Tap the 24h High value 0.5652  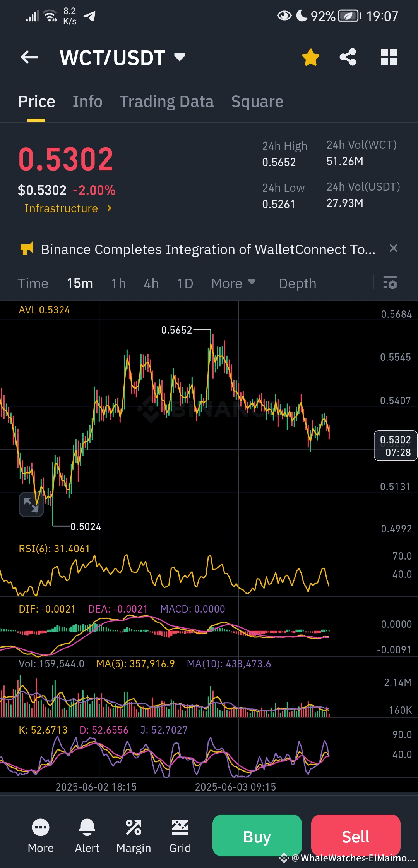pyautogui.click(x=279, y=162)
